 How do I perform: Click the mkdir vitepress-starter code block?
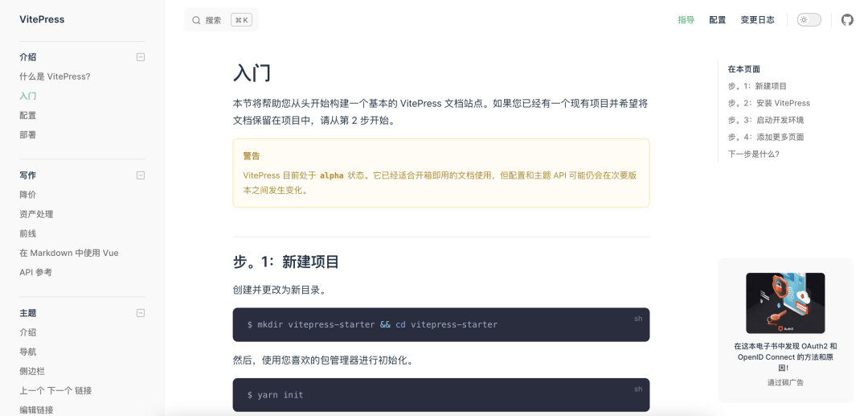tap(441, 324)
